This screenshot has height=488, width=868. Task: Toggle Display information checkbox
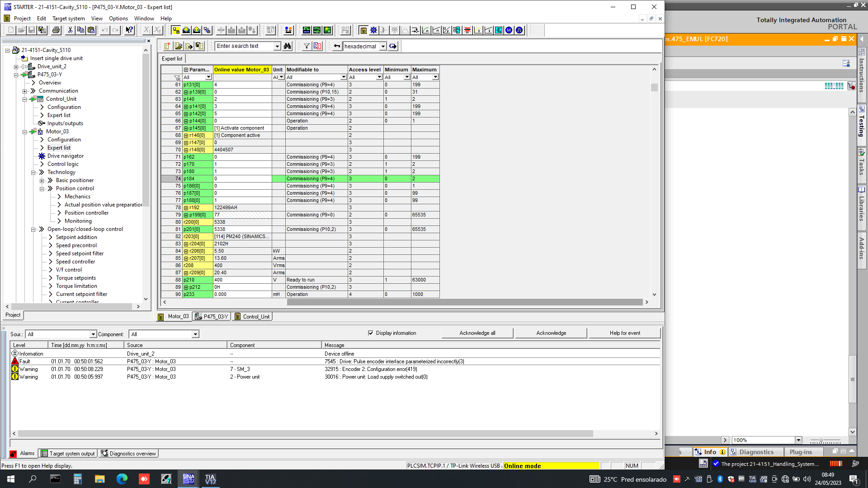pyautogui.click(x=371, y=333)
